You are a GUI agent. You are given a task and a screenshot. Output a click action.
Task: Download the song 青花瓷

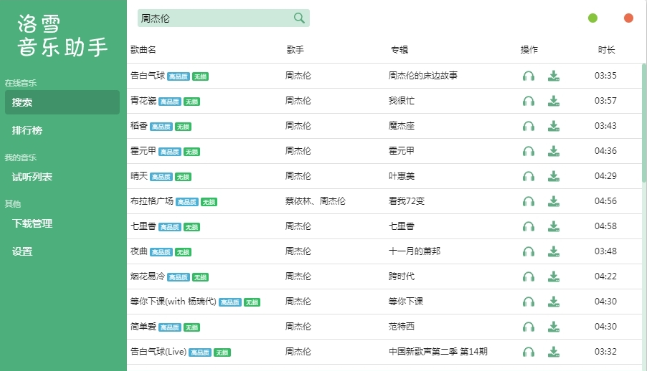pos(554,101)
